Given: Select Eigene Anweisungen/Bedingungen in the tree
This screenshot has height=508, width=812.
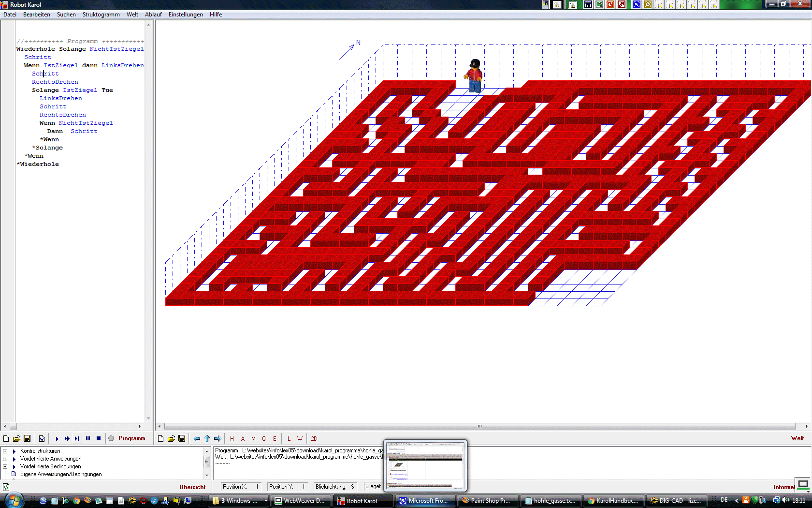Looking at the screenshot, I should point(61,474).
